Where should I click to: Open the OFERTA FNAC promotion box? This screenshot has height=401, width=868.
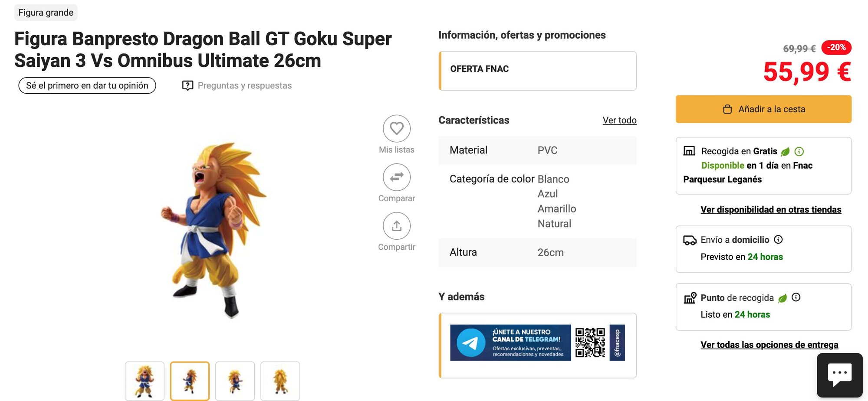[538, 71]
